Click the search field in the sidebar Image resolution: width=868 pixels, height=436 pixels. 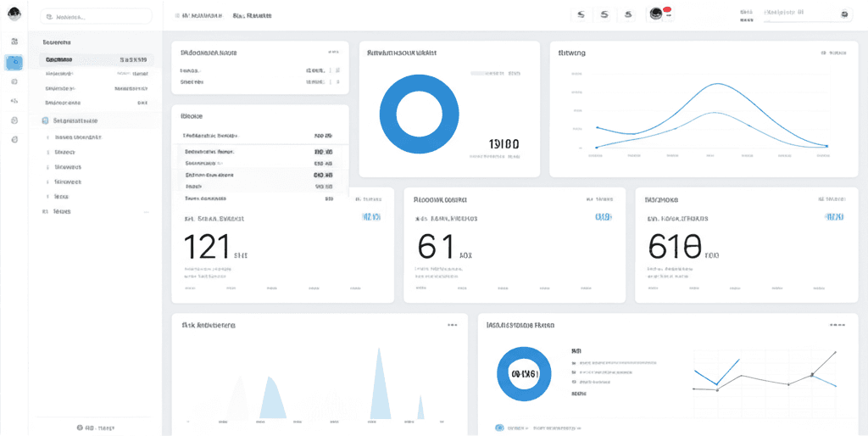[96, 16]
